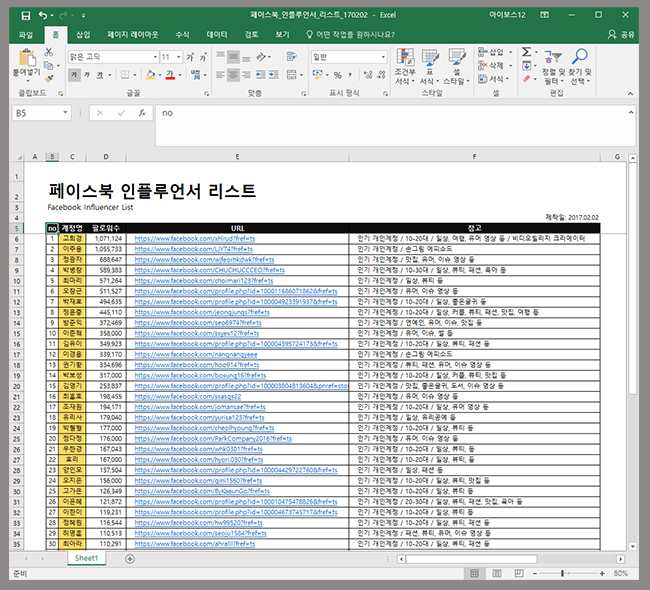The width and height of the screenshot is (650, 590).
Task: Open the font size 11 dropdown
Action: pos(179,57)
